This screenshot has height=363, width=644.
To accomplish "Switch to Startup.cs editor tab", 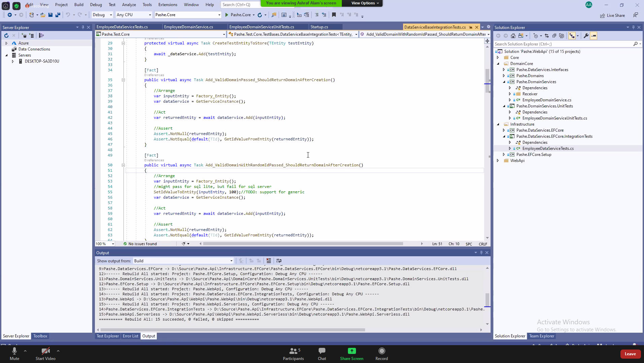I will tap(319, 27).
